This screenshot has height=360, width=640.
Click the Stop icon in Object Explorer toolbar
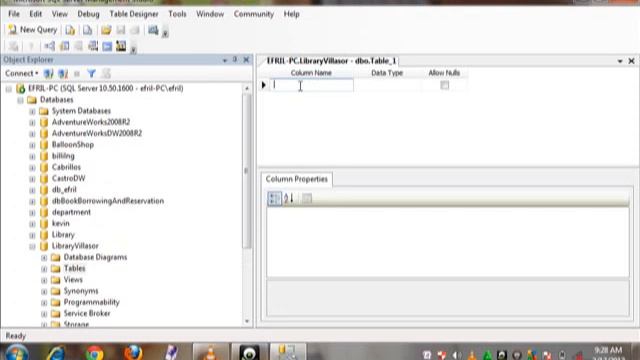(x=77, y=74)
